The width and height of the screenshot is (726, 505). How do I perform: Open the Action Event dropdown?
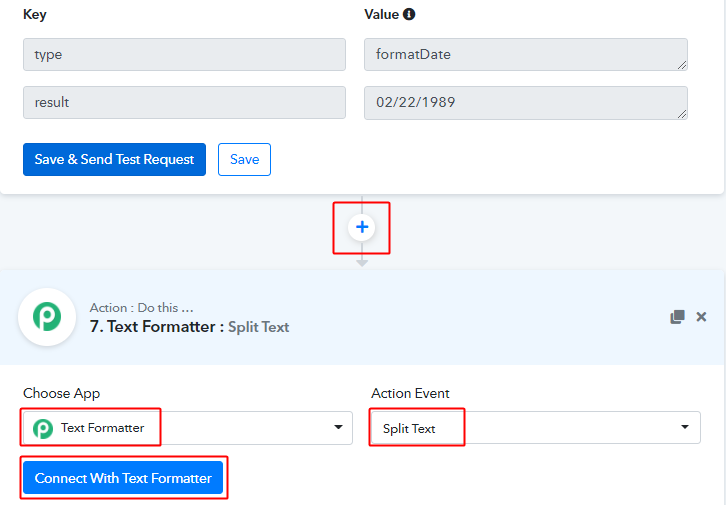536,428
